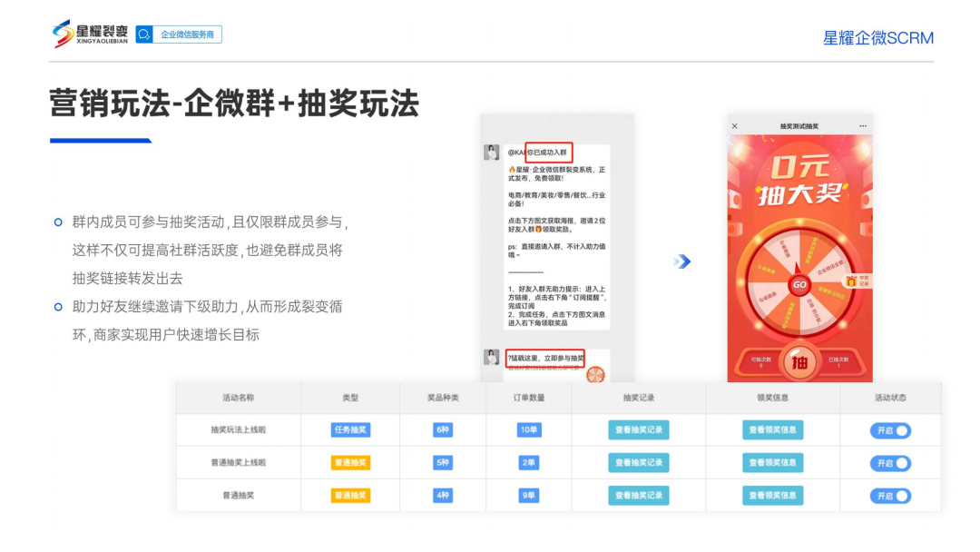Click the 活动名称 column header
This screenshot has height=552, width=980.
coord(238,398)
